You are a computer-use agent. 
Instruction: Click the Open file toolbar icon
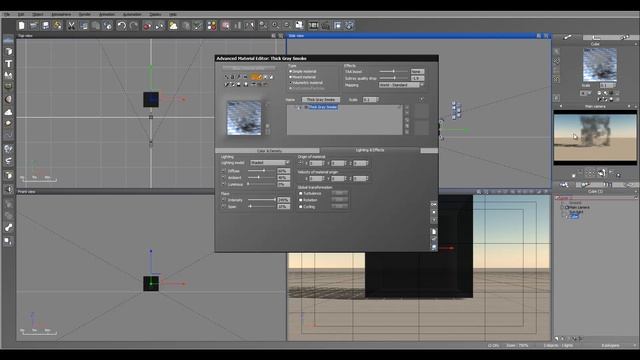pyautogui.click(x=33, y=25)
